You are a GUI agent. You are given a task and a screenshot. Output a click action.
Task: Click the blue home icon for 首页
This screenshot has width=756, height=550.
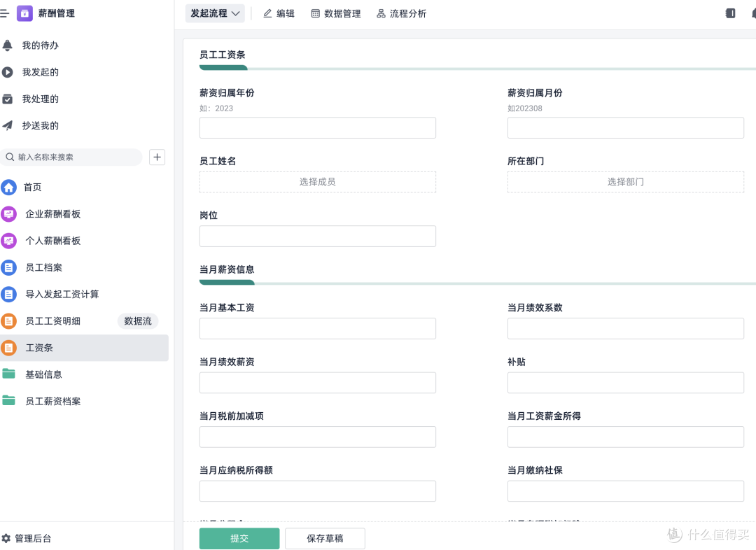click(8, 187)
